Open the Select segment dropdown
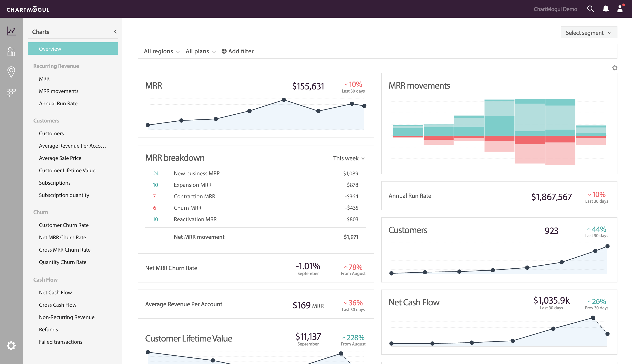Image resolution: width=632 pixels, height=364 pixels. point(588,33)
